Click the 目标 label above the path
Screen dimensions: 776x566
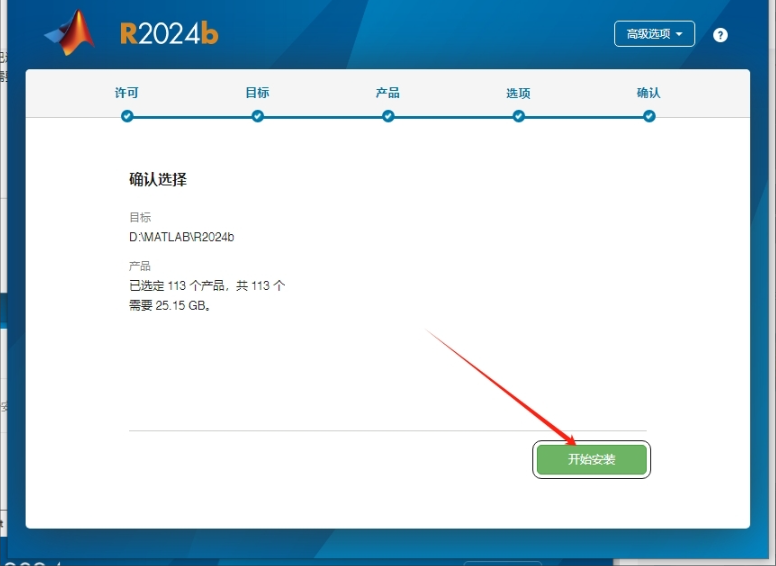(x=140, y=217)
